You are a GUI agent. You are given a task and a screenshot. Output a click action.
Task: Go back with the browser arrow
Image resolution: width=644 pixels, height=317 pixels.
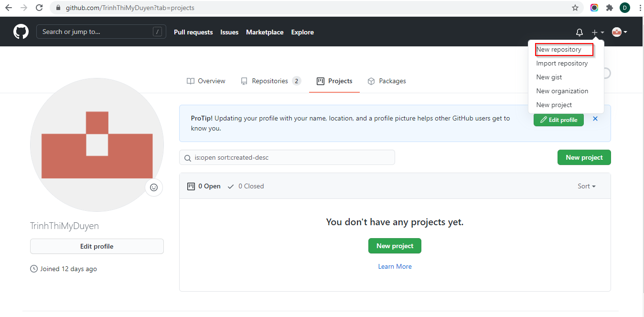point(9,8)
